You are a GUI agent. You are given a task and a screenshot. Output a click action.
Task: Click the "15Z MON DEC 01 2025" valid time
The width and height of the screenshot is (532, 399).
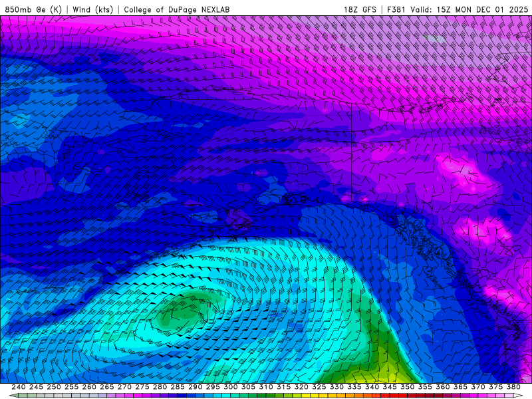click(482, 9)
